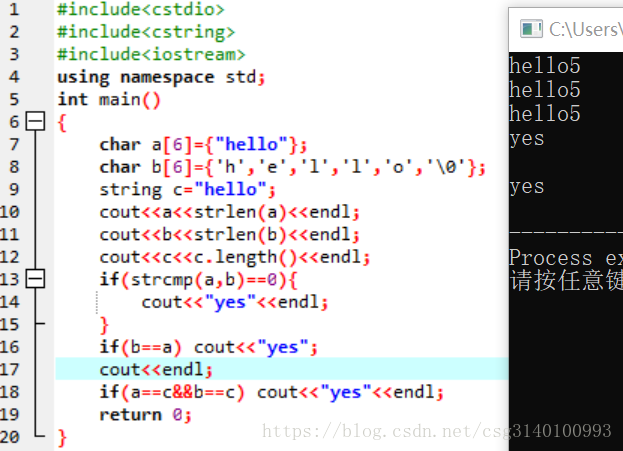Click the #include<iostream> line
623x451 pixels.
pyautogui.click(x=151, y=54)
